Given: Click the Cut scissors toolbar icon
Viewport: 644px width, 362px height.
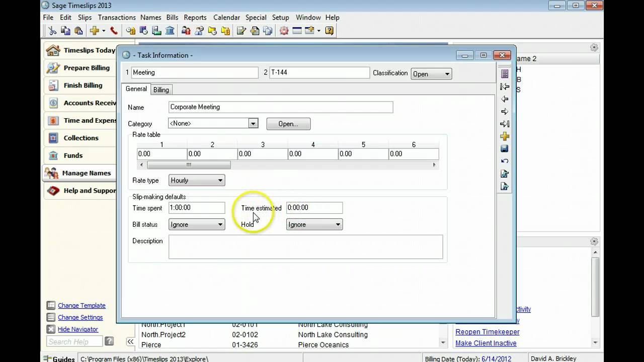Looking at the screenshot, I should coord(52,31).
